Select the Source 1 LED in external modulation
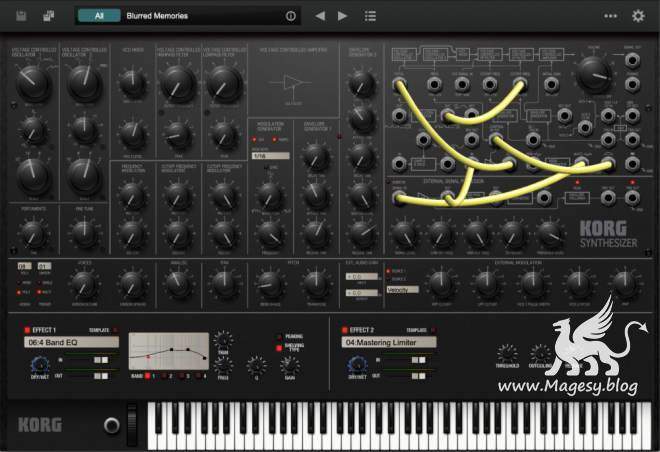660x452 pixels. coord(388,271)
